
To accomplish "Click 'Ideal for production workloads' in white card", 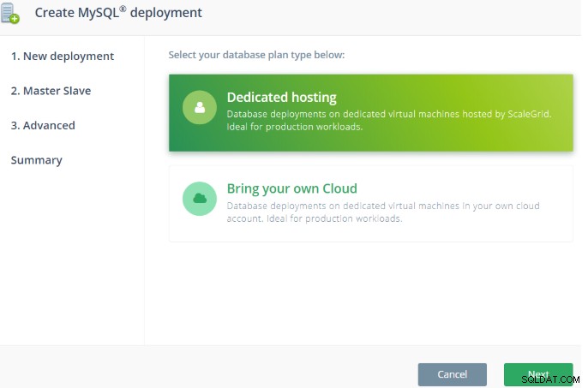I will (x=334, y=218).
